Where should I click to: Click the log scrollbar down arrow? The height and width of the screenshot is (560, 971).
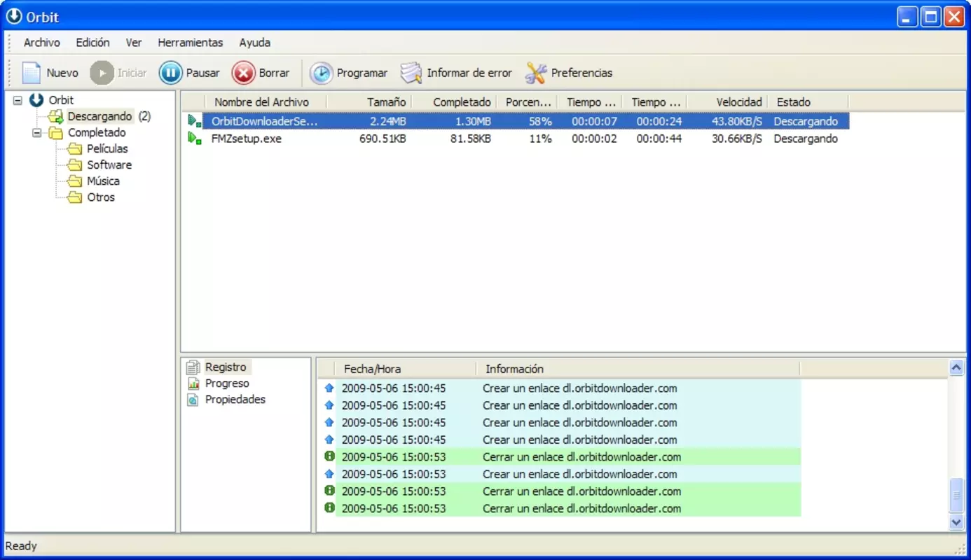click(x=956, y=522)
